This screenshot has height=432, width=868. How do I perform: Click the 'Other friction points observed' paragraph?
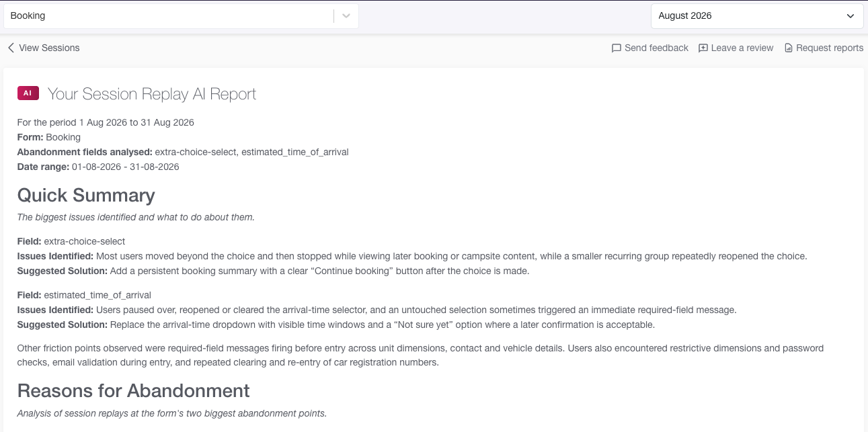coord(421,355)
